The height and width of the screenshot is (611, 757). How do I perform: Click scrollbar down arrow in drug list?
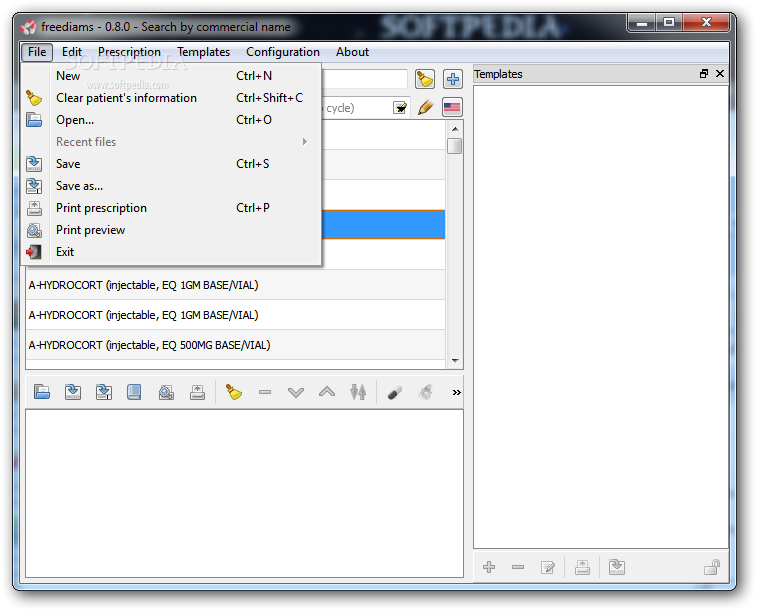455,361
